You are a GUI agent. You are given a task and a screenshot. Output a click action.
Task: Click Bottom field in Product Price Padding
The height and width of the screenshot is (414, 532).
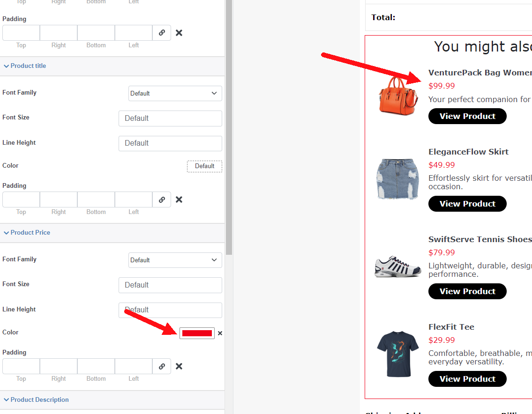coord(96,366)
